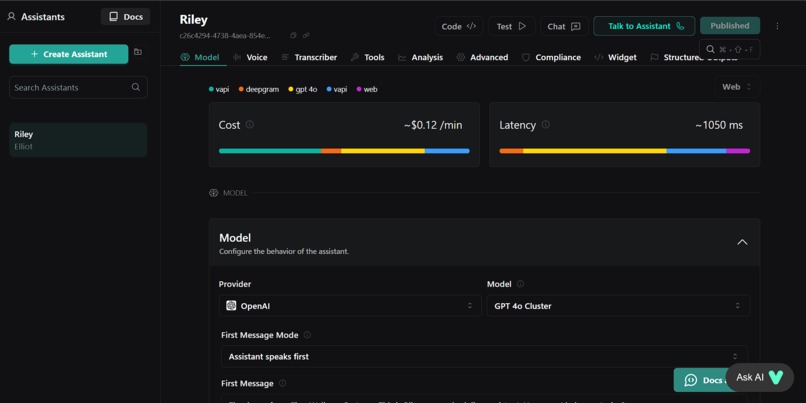806x403 pixels.
Task: Click the OpenAI logo in Provider field
Action: 231,306
